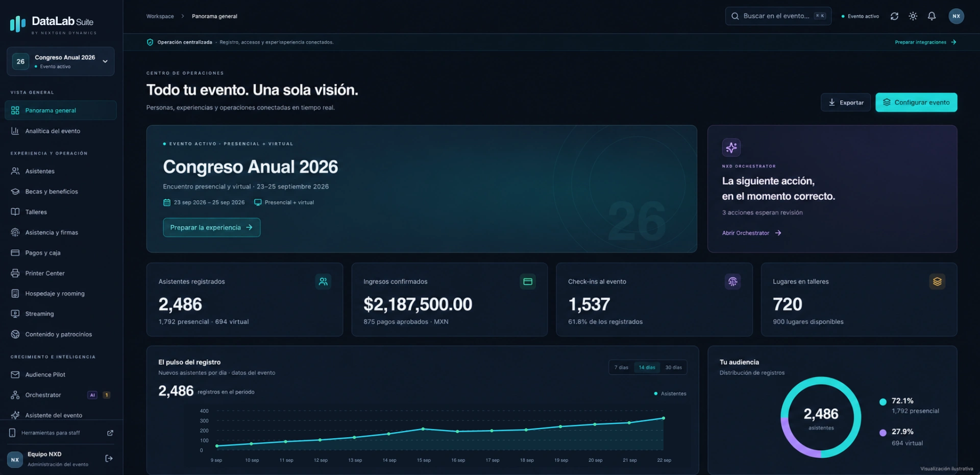Image resolution: width=980 pixels, height=475 pixels.
Task: Click the search field Buscar en el evento
Action: [778, 16]
